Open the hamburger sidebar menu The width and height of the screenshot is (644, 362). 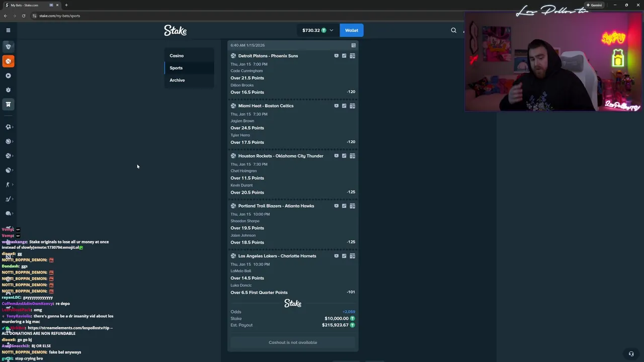(x=8, y=30)
